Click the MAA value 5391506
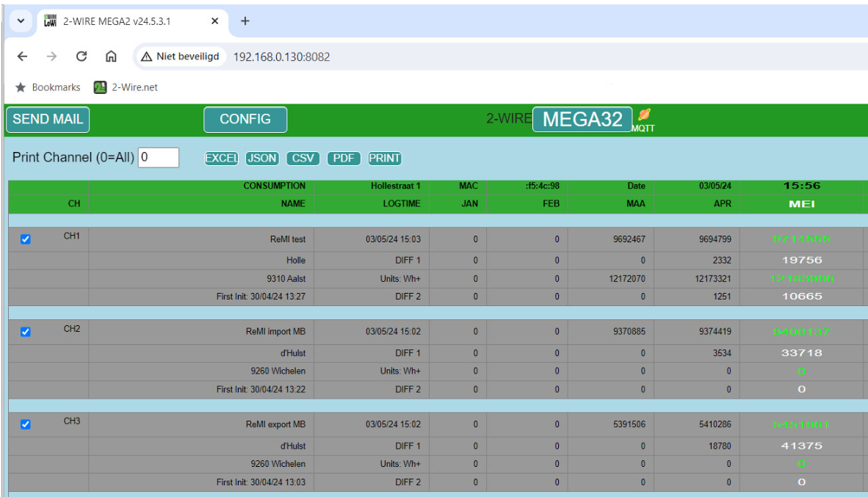Image resolution: width=868 pixels, height=497 pixels. pyautogui.click(x=629, y=424)
